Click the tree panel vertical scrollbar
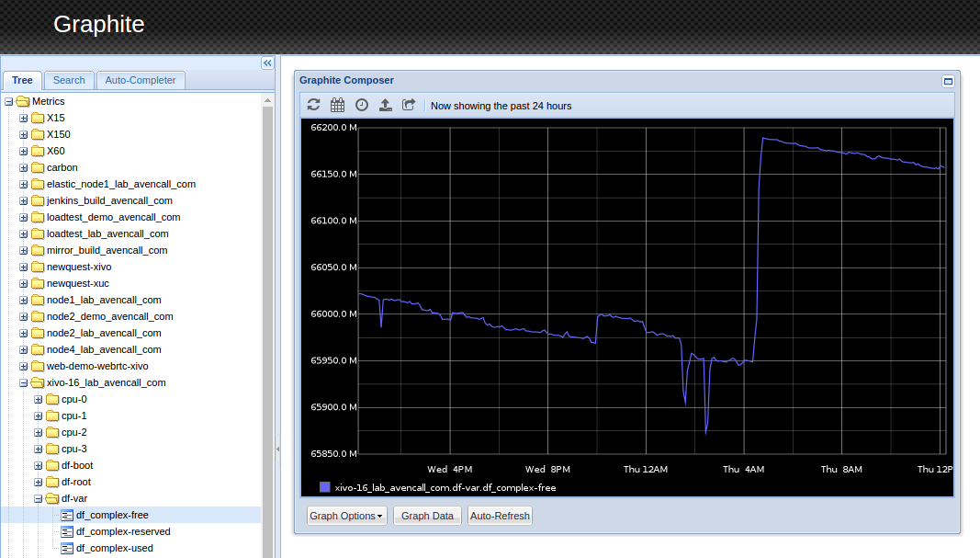 pos(268,322)
